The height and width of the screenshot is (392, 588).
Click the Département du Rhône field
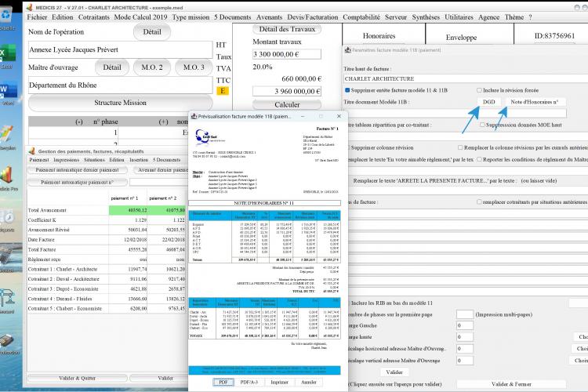(121, 85)
